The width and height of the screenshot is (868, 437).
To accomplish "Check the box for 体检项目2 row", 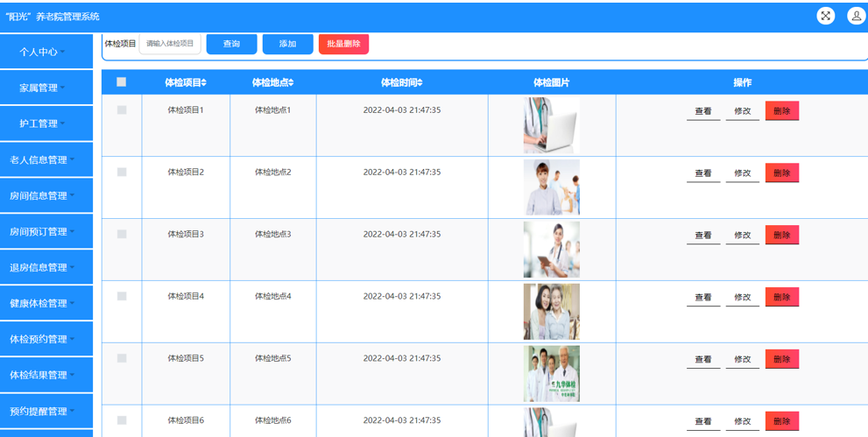I will click(122, 172).
